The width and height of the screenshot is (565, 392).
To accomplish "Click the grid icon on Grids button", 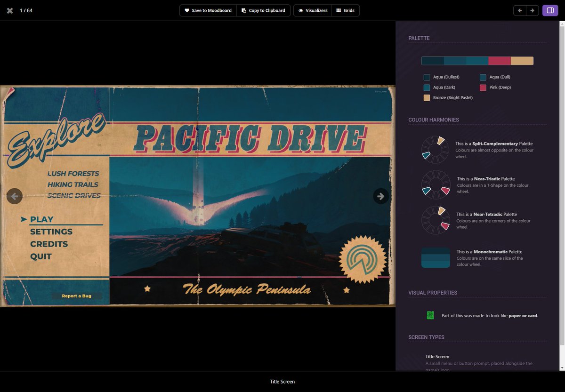I will point(339,10).
